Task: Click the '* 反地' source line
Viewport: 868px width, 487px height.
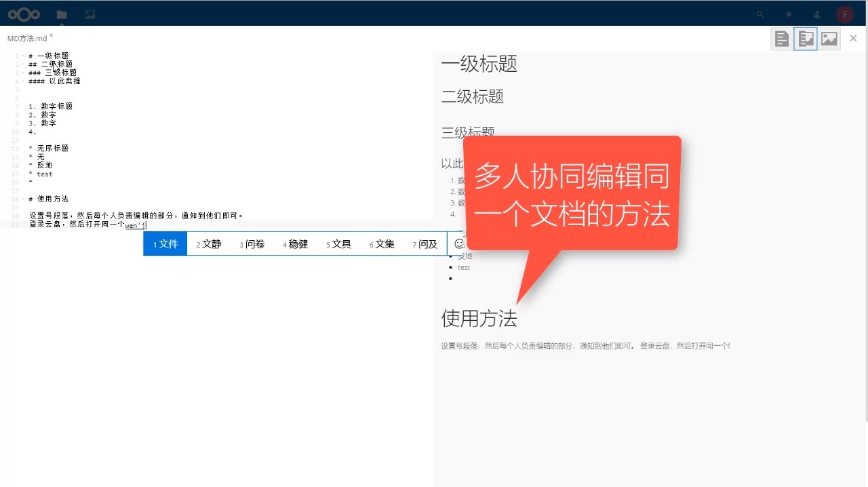Action: (x=41, y=165)
